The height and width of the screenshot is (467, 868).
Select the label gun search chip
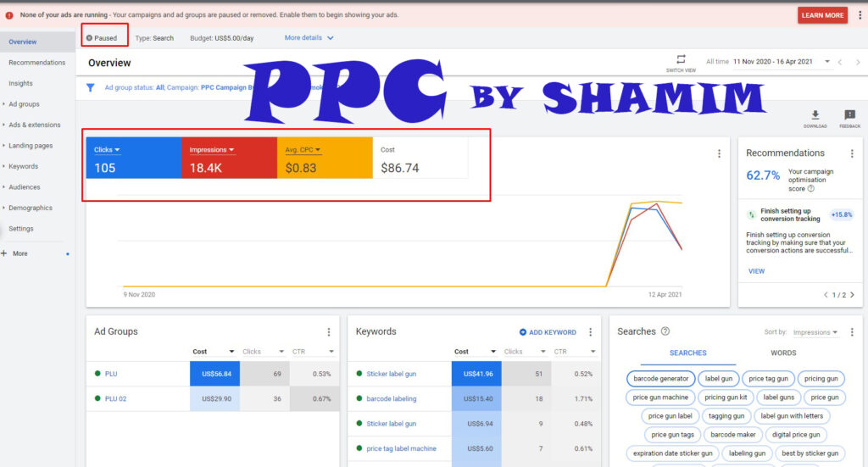719,379
